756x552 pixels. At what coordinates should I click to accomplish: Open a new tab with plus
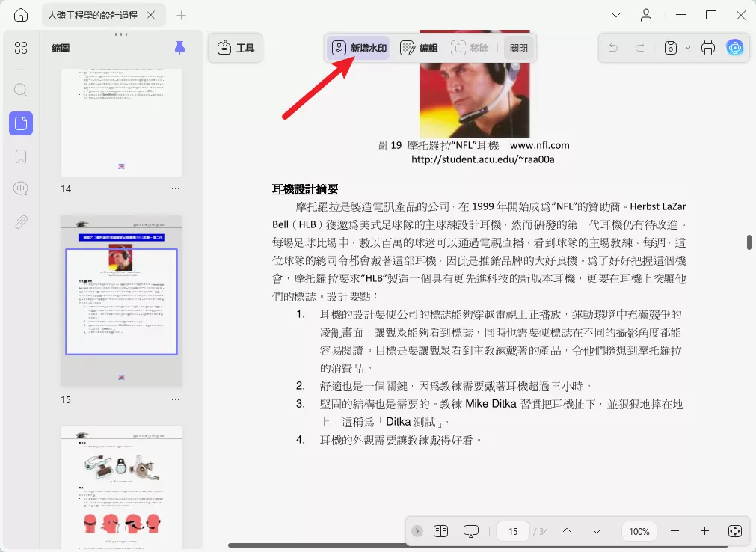[x=181, y=16]
